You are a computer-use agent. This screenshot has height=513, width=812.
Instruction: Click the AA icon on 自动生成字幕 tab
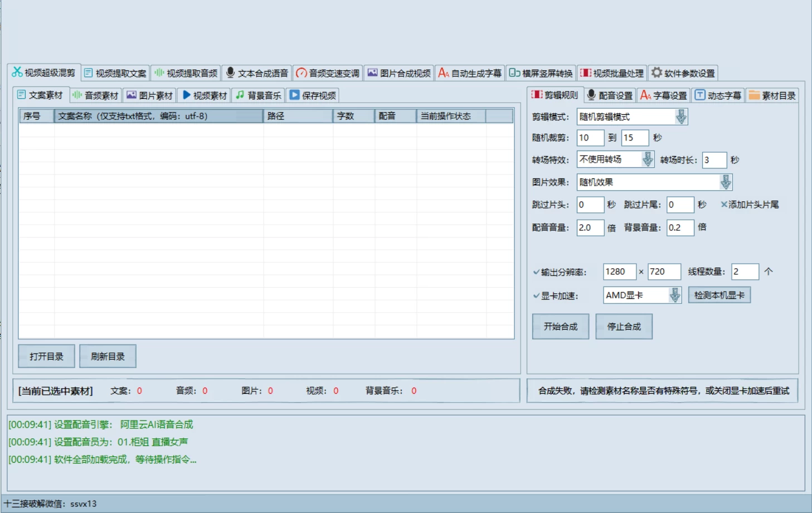(443, 72)
